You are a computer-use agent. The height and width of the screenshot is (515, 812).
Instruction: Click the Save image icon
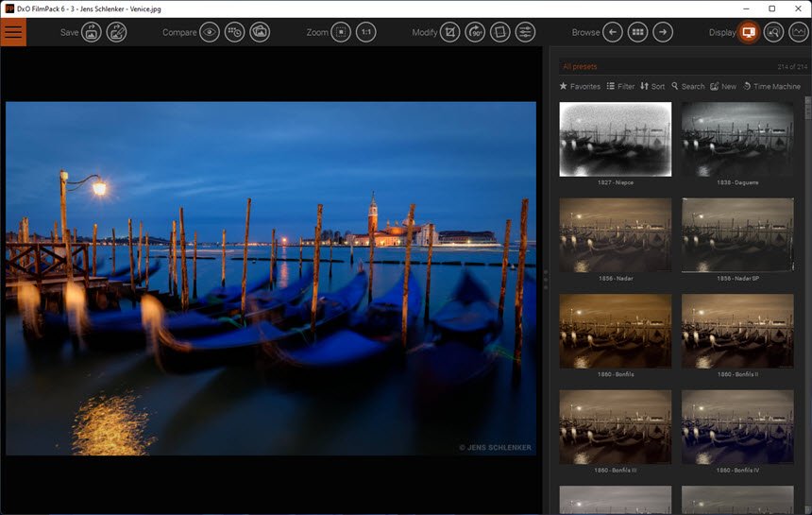pos(92,32)
